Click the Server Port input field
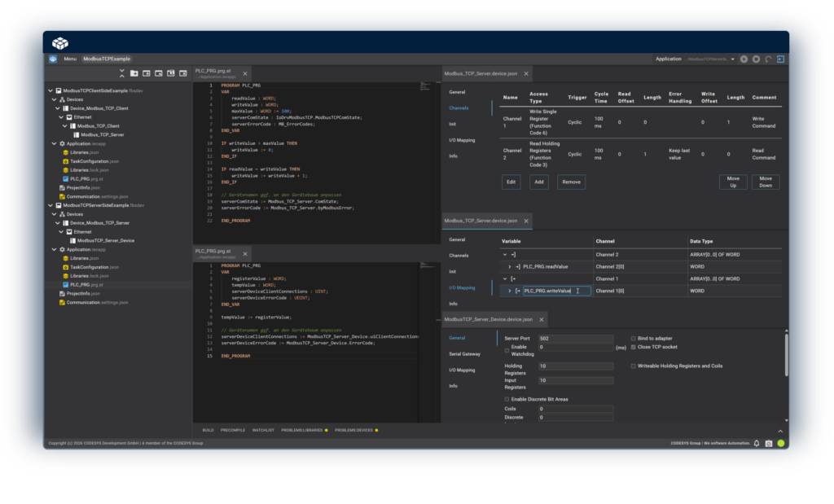Image resolution: width=834 pixels, height=504 pixels. (576, 338)
